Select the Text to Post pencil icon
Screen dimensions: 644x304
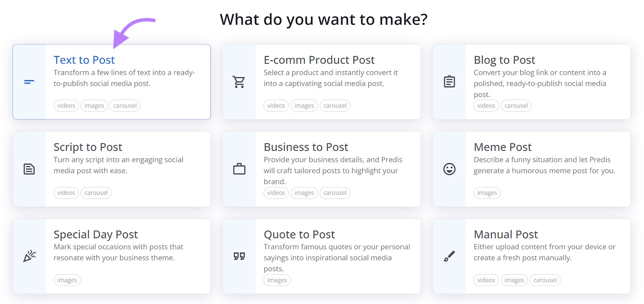pos(28,82)
